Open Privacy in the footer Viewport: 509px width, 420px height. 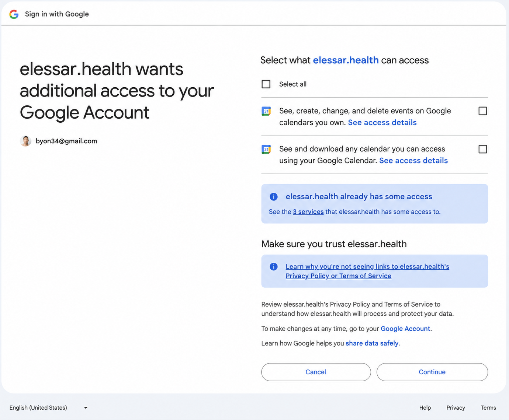click(456, 407)
